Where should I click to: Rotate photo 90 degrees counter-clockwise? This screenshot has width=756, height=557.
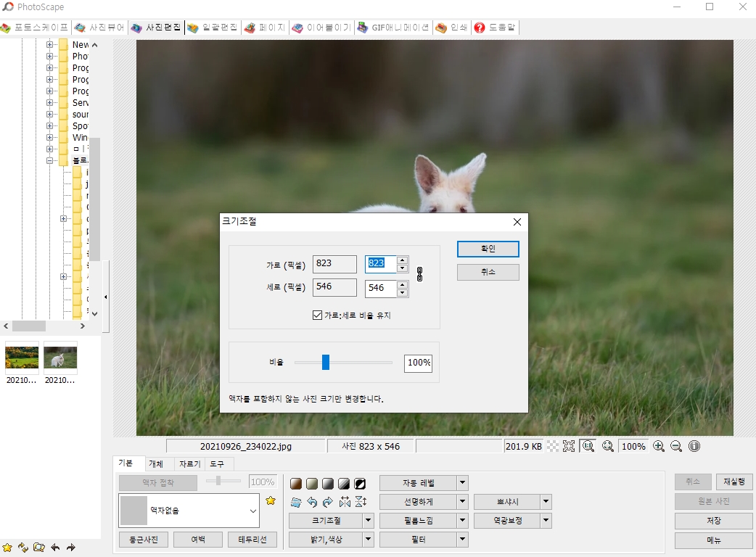click(312, 502)
